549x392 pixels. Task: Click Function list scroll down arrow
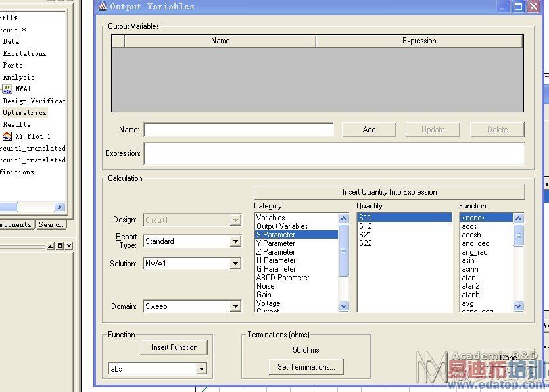click(x=518, y=306)
